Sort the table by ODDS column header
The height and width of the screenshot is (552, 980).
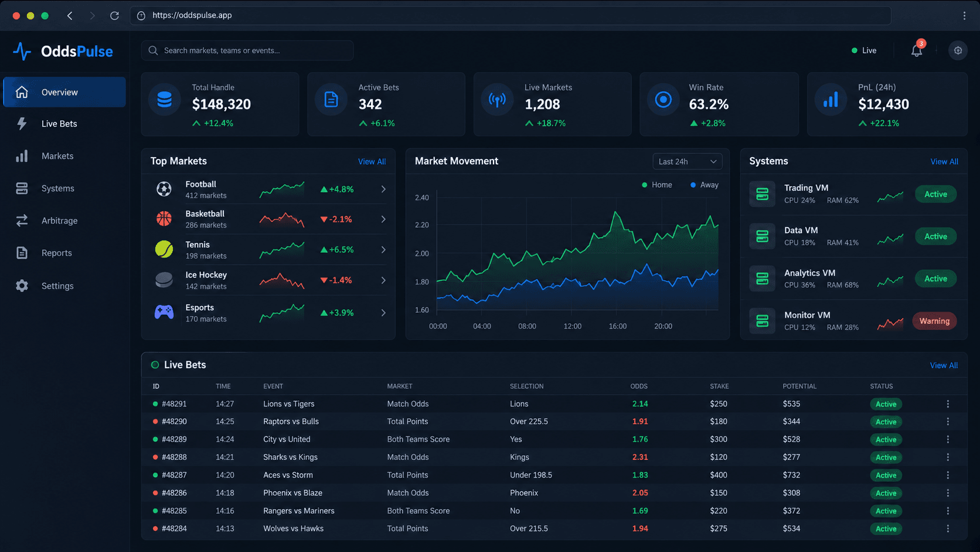tap(639, 386)
